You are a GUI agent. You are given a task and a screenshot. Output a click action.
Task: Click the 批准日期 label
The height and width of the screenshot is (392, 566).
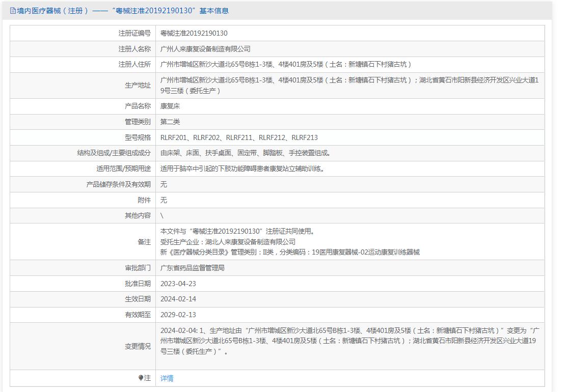[x=138, y=284]
